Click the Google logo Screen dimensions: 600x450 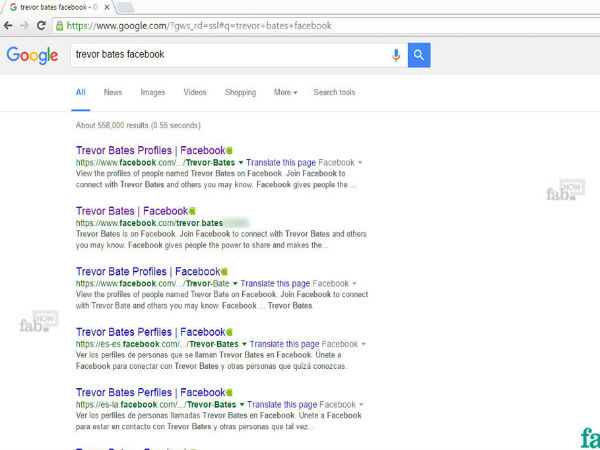[x=32, y=56]
